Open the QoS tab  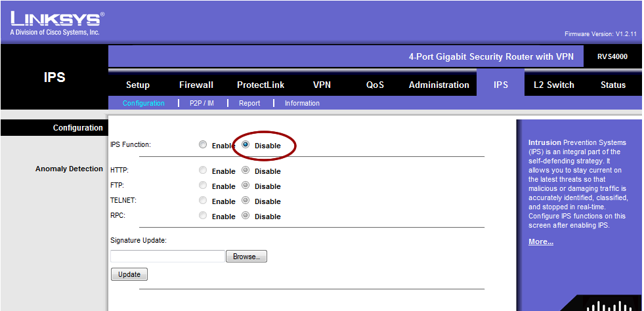[375, 85]
